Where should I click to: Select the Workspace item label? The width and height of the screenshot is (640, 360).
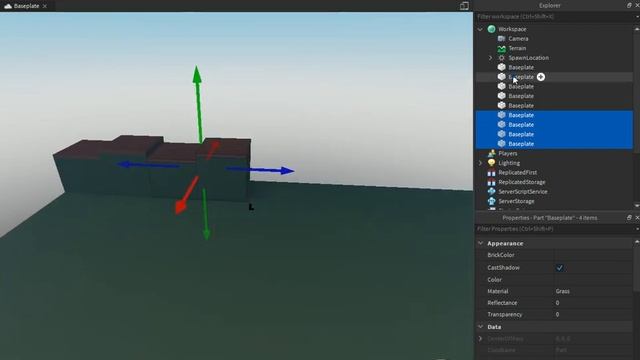(512, 29)
